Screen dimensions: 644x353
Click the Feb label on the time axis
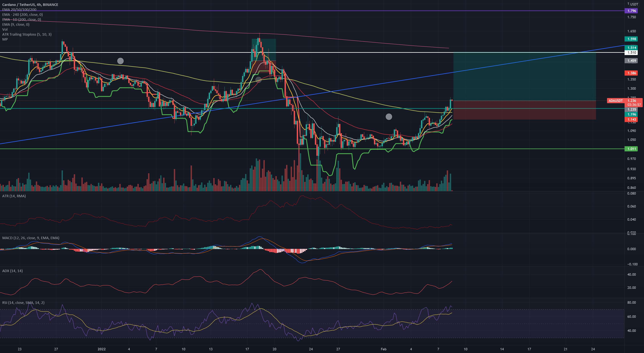(x=383, y=349)
